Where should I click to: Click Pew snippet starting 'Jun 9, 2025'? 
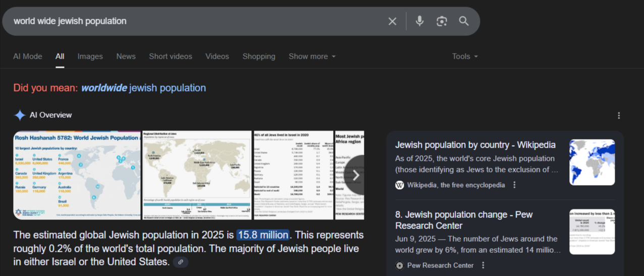click(478, 244)
